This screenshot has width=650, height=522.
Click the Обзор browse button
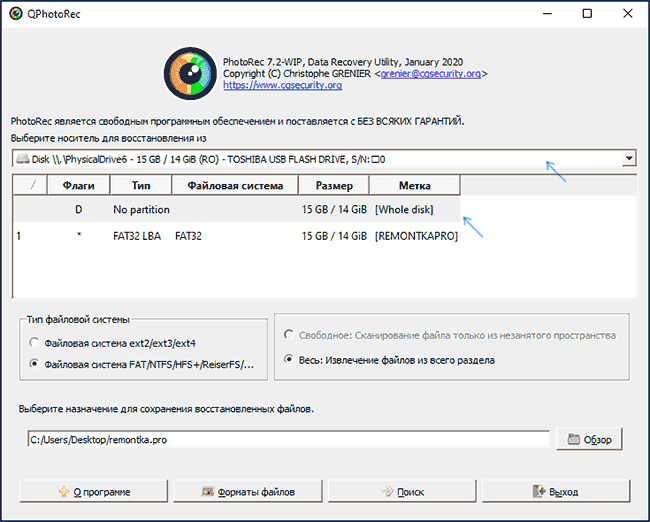pos(589,439)
